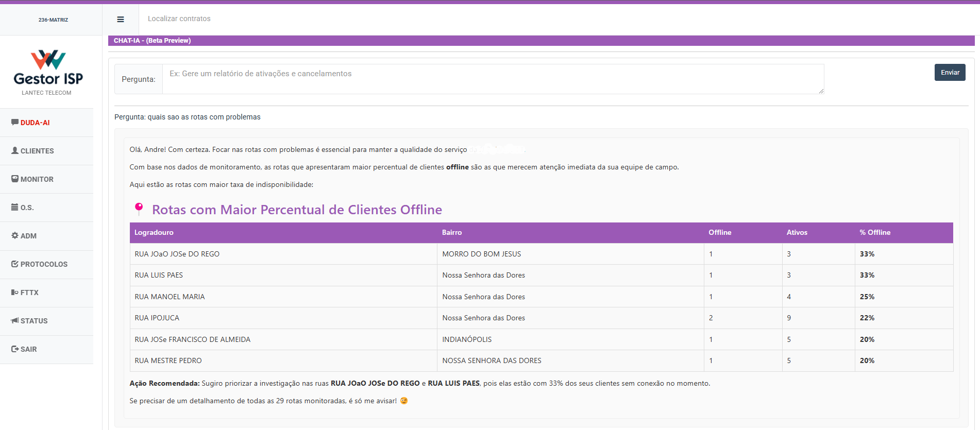Screen dimensions: 980x430
Task: Click the % Offline column header
Action: (874, 233)
